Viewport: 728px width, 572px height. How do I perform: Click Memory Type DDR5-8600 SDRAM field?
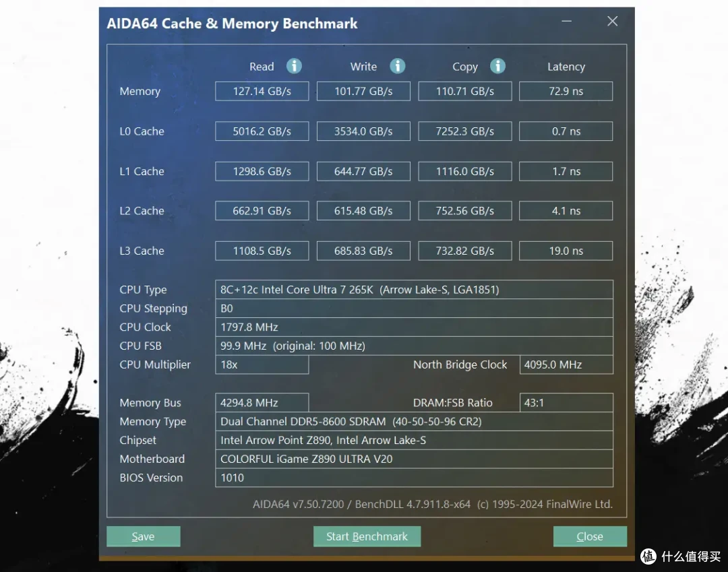tap(414, 421)
